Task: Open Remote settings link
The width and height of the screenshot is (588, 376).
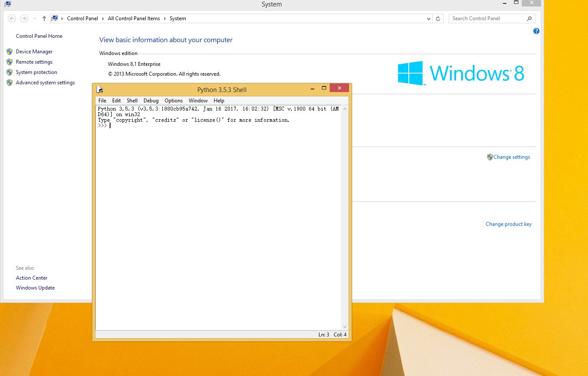Action: point(34,62)
